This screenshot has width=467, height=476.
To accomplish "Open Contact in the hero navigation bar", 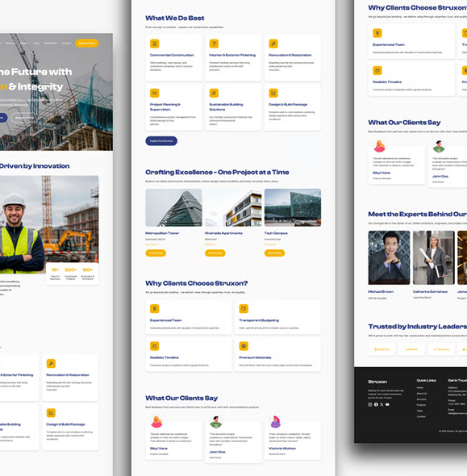I will 66,43.
